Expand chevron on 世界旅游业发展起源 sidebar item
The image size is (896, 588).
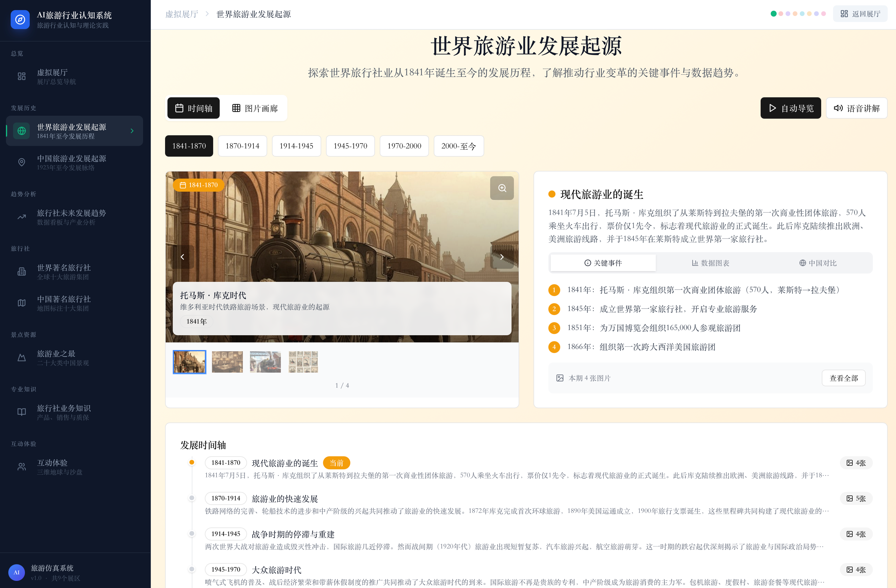point(132,131)
